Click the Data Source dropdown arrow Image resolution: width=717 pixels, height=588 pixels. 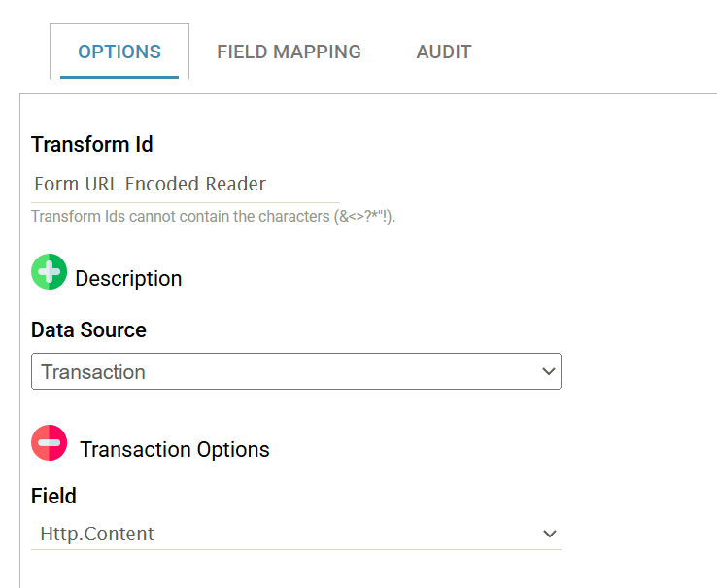[x=549, y=371]
